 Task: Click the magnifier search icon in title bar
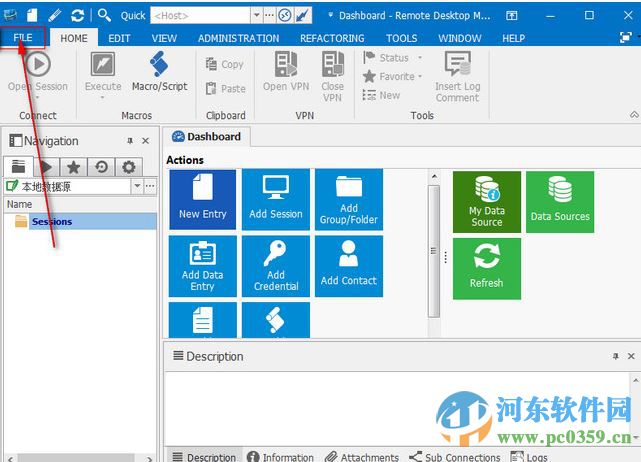point(104,15)
